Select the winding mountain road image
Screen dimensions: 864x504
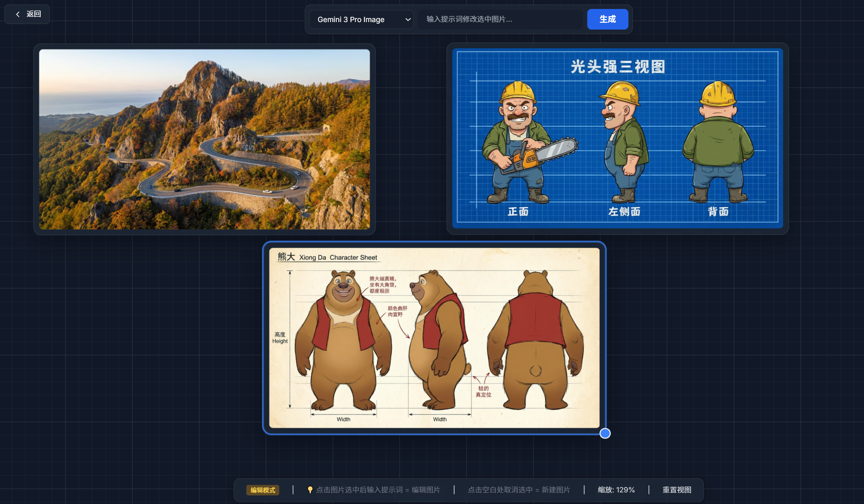[204, 139]
